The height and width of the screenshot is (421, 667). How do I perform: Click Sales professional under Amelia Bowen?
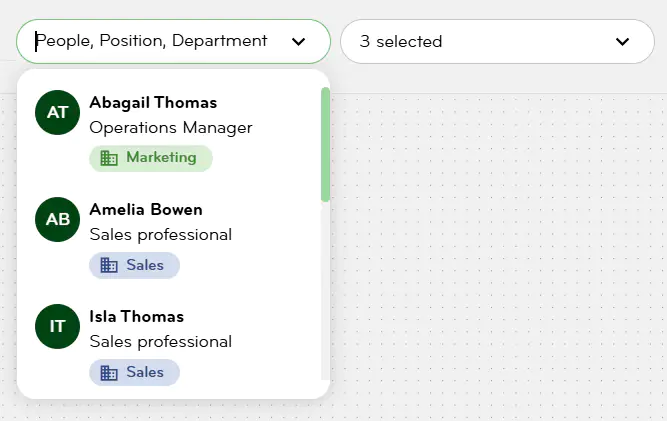(161, 235)
